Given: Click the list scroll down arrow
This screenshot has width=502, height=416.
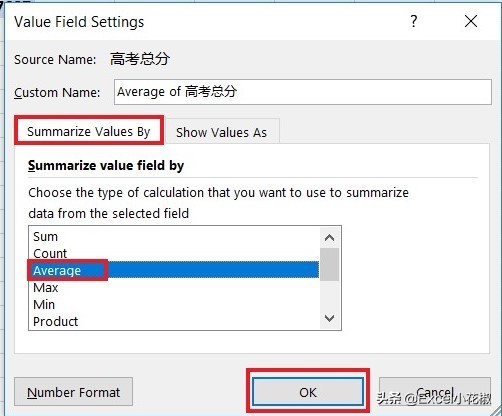Looking at the screenshot, I should 329,318.
